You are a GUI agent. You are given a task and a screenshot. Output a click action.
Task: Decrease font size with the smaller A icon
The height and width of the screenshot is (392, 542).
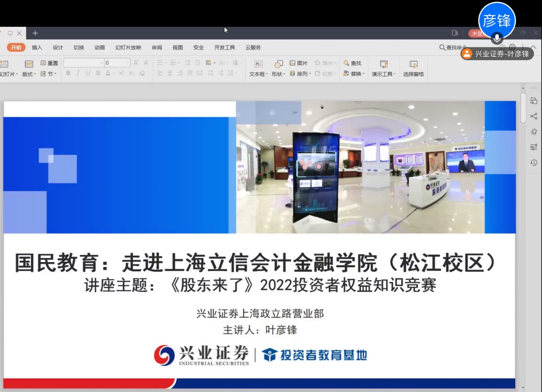pos(146,63)
